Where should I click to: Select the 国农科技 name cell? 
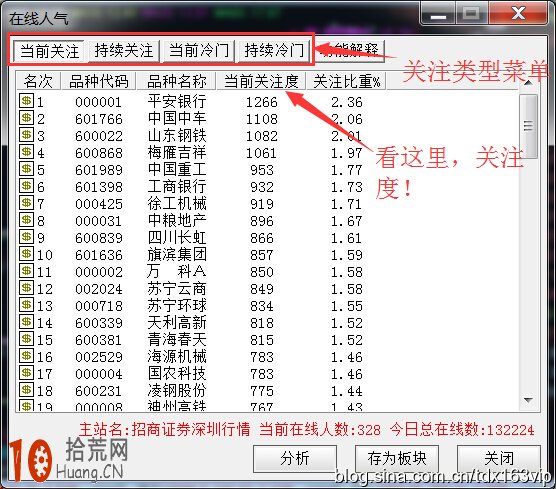pyautogui.click(x=177, y=374)
